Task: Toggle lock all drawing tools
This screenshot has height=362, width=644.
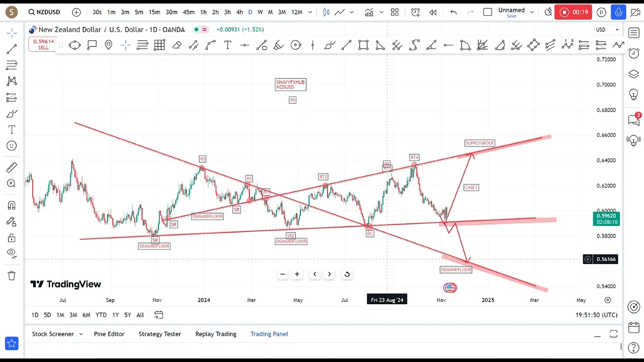Action: click(12, 237)
